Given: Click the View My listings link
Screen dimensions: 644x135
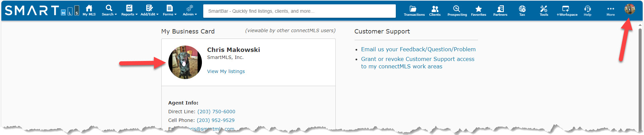Looking at the screenshot, I should (226, 71).
